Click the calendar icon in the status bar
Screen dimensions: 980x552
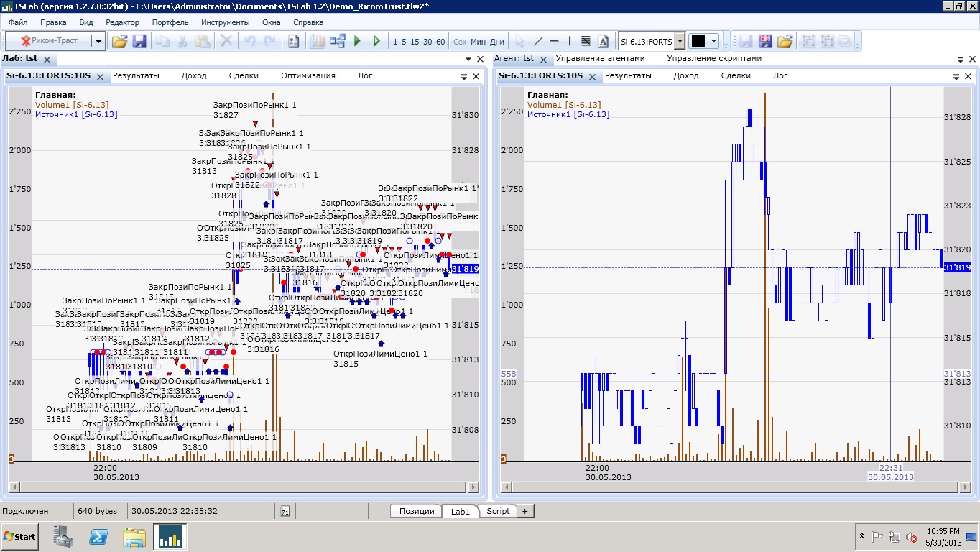click(285, 511)
